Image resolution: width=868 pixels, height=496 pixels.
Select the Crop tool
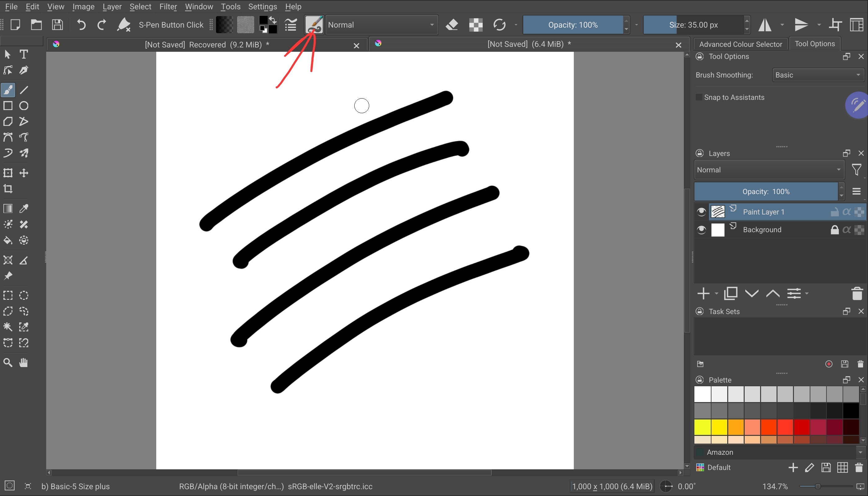click(8, 189)
